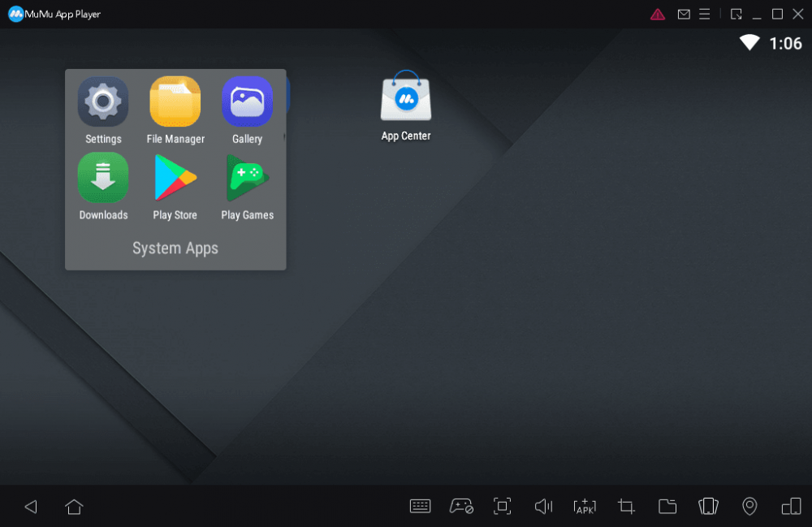Screen dimensions: 812x527
Task: Take a screenshot with crop tool
Action: pos(626,506)
